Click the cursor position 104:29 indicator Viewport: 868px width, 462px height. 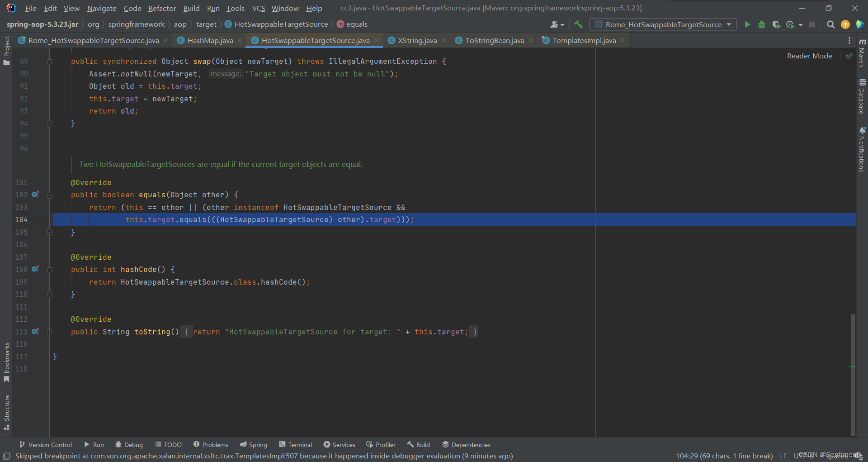tap(724, 456)
